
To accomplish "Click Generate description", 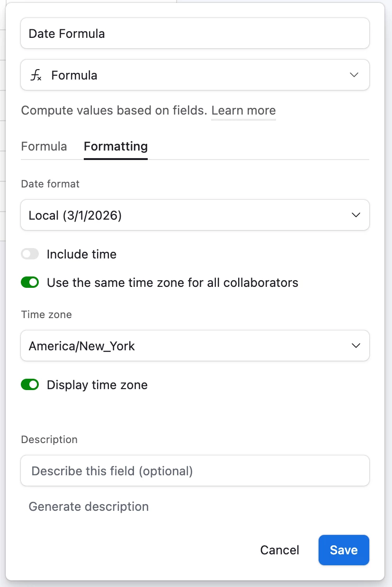I will pyautogui.click(x=89, y=507).
